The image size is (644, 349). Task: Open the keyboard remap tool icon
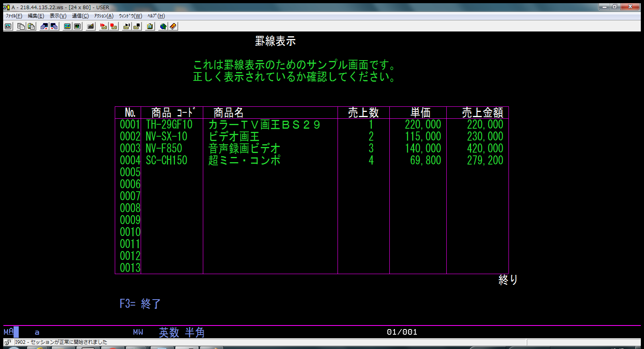(x=91, y=26)
